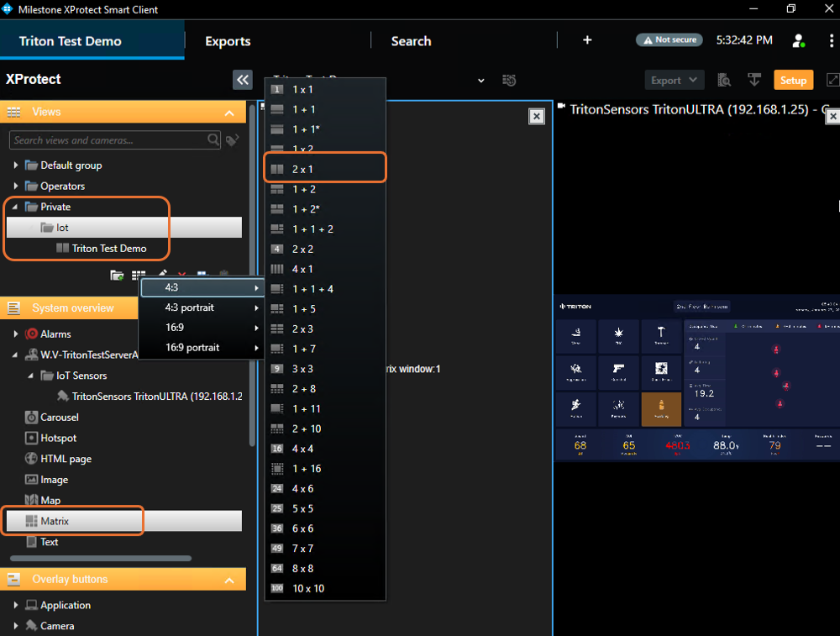The height and width of the screenshot is (636, 840).
Task: Open the Export dropdown
Action: (674, 81)
